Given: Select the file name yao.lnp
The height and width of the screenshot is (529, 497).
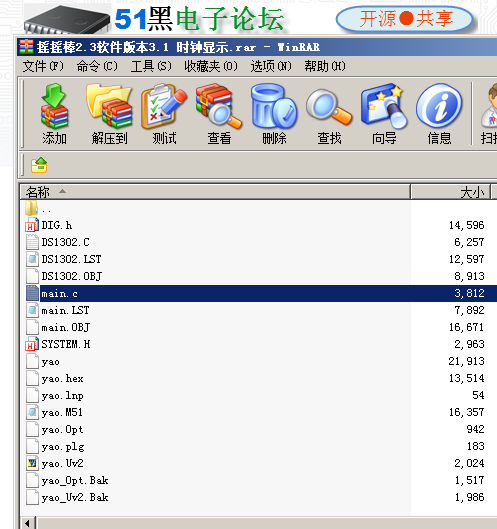Looking at the screenshot, I should [x=62, y=396].
